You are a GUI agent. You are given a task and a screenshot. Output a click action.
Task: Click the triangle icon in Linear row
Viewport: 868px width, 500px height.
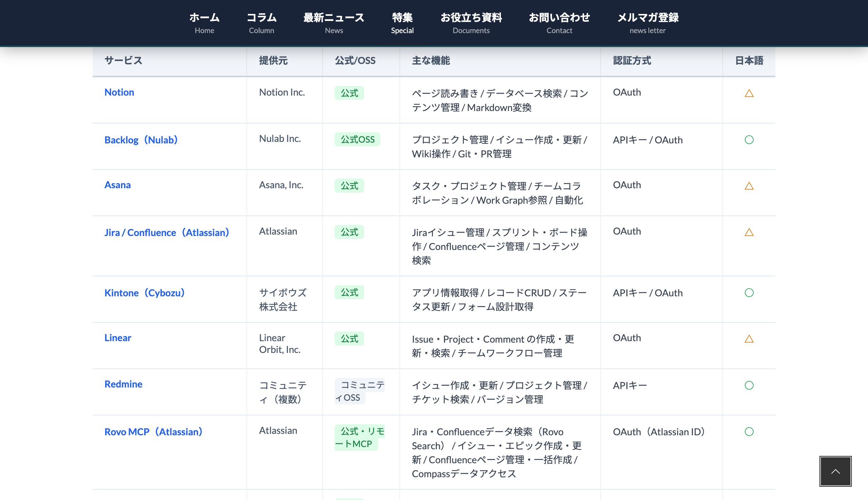(x=749, y=339)
